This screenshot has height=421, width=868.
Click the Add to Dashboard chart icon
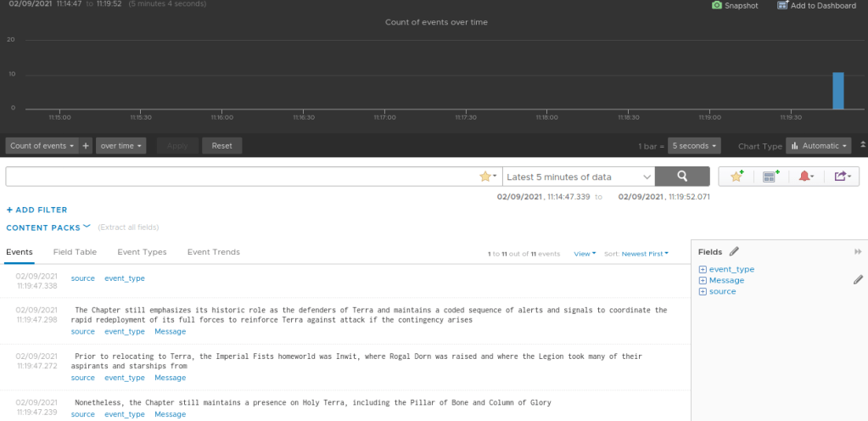(782, 5)
